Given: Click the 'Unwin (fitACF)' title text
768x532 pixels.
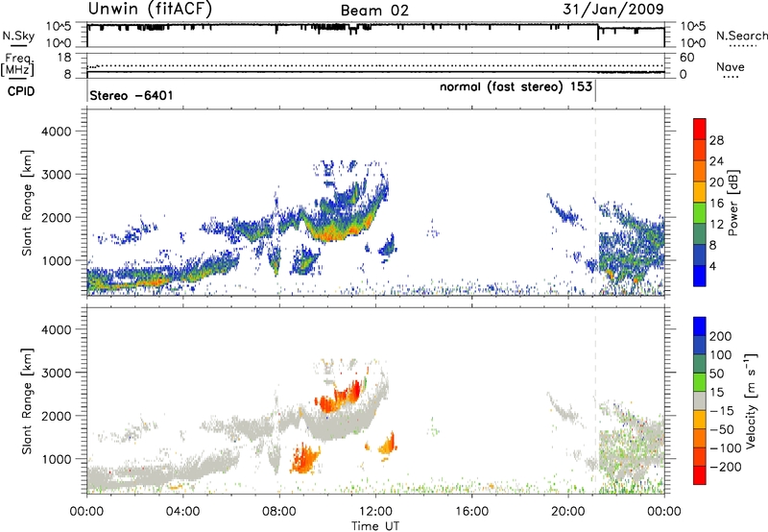Looking at the screenshot, I should click(x=150, y=9).
